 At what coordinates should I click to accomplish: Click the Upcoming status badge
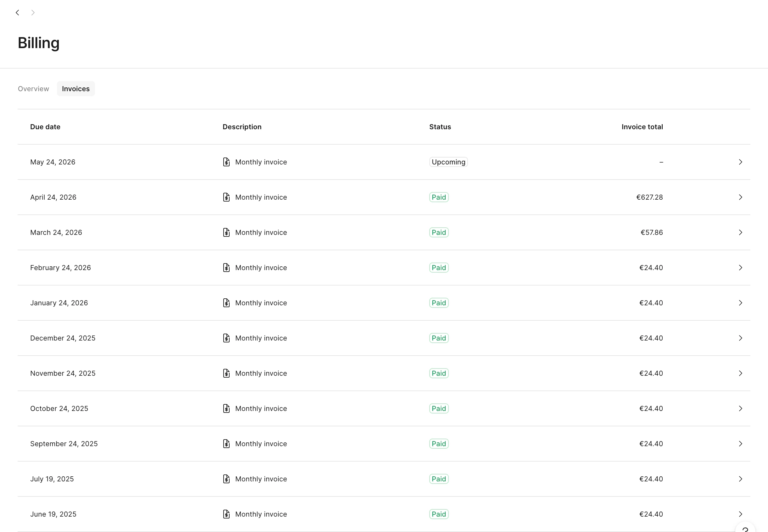[x=448, y=162]
